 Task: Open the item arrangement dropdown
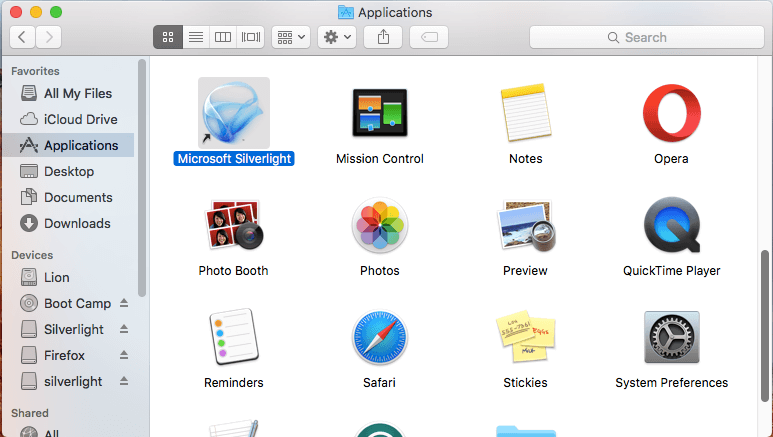tap(291, 37)
